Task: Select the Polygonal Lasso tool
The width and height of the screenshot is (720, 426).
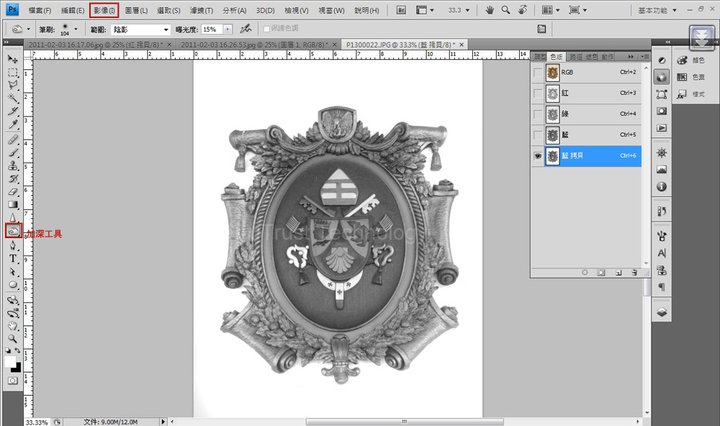Action: [13, 85]
